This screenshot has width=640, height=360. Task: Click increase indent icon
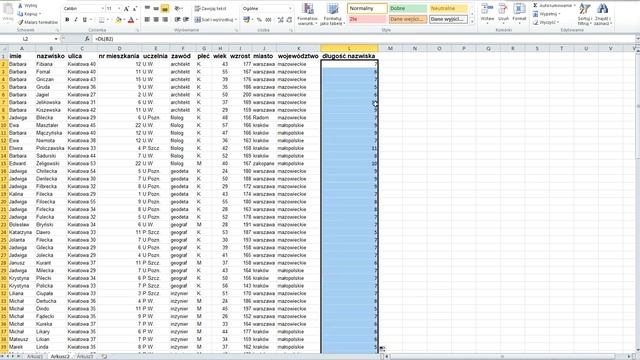tap(186, 20)
